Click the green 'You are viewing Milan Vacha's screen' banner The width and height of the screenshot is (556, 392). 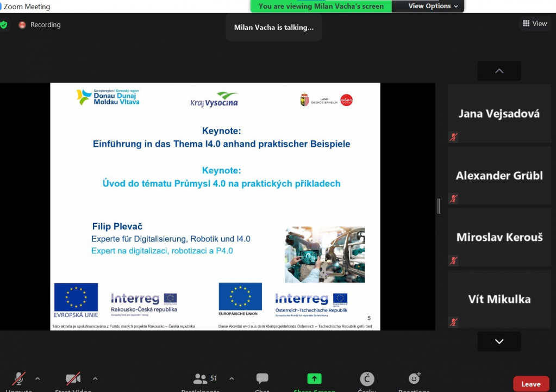[x=321, y=6]
